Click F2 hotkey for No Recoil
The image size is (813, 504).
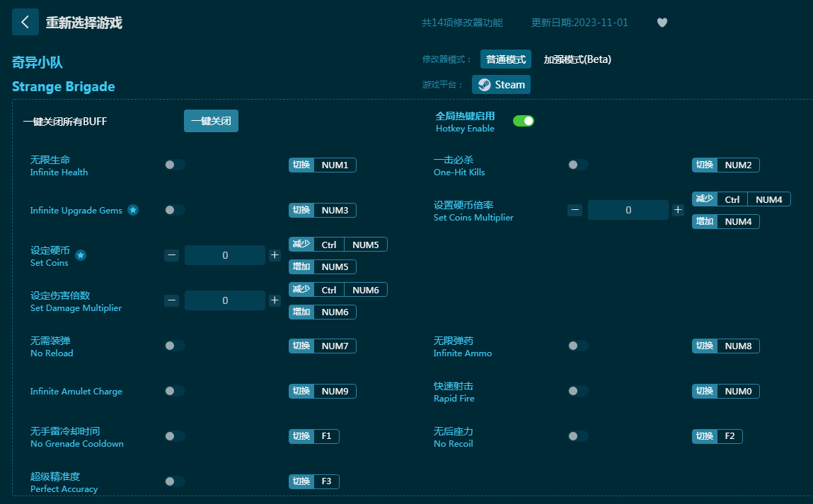[x=717, y=436]
